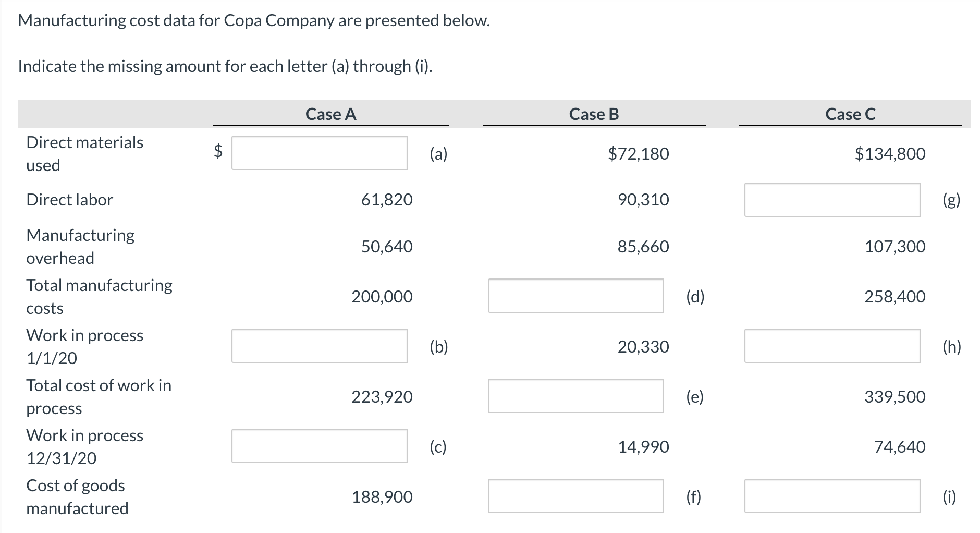Select the value $72,180 in Case B
The width and height of the screenshot is (980, 533).
pos(638,153)
